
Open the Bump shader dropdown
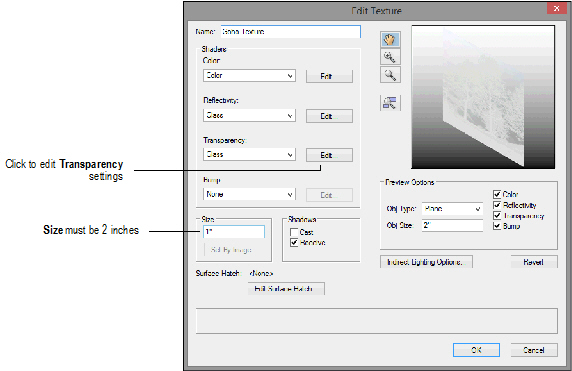pos(249,194)
